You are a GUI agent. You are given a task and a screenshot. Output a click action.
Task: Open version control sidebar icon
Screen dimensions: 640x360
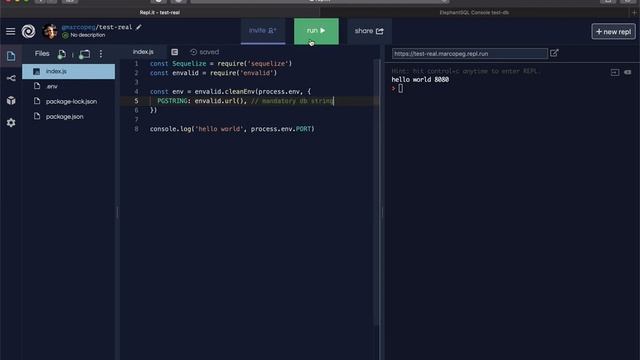pos(11,78)
